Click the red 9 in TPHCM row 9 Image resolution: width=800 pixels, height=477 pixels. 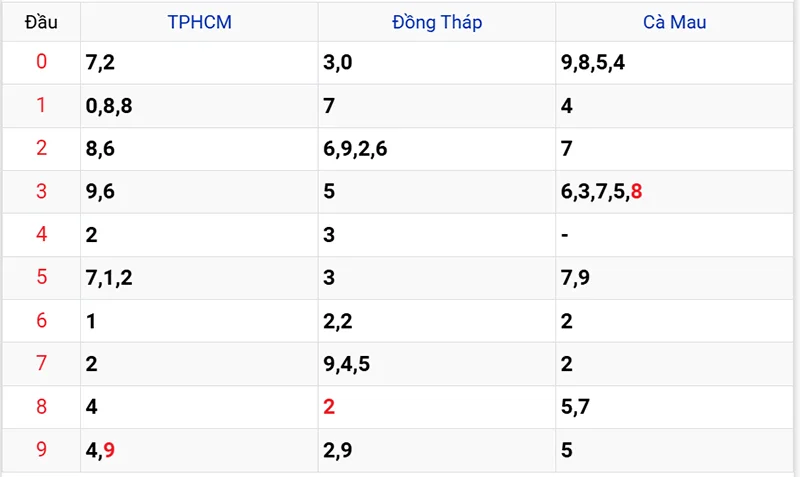click(x=109, y=450)
